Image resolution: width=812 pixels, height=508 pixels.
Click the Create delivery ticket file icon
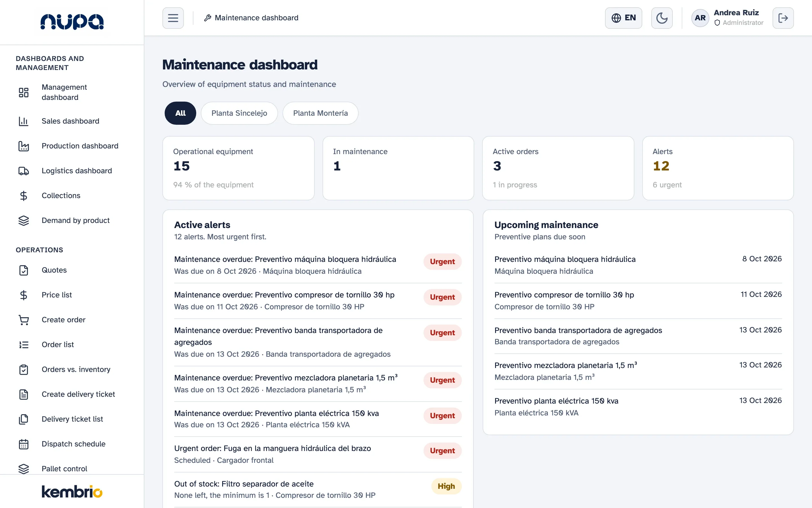click(x=23, y=395)
